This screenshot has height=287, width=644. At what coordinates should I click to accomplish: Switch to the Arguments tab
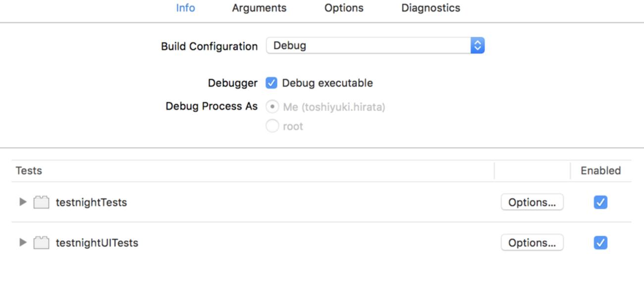click(x=259, y=8)
